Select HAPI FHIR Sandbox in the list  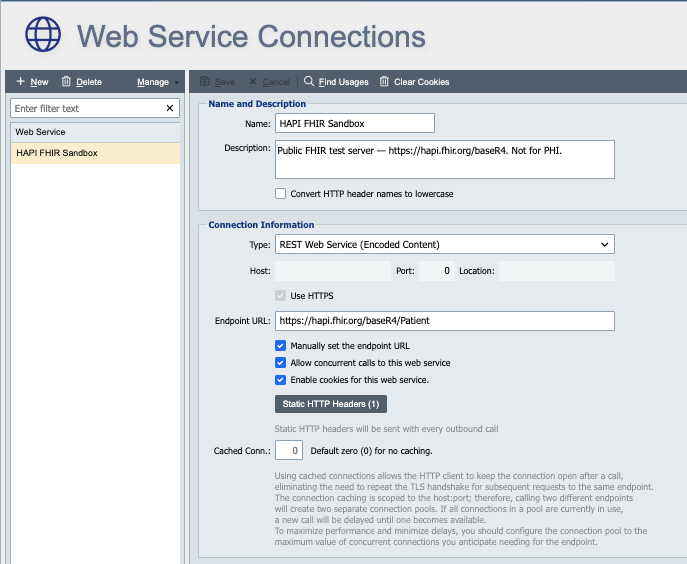point(95,153)
